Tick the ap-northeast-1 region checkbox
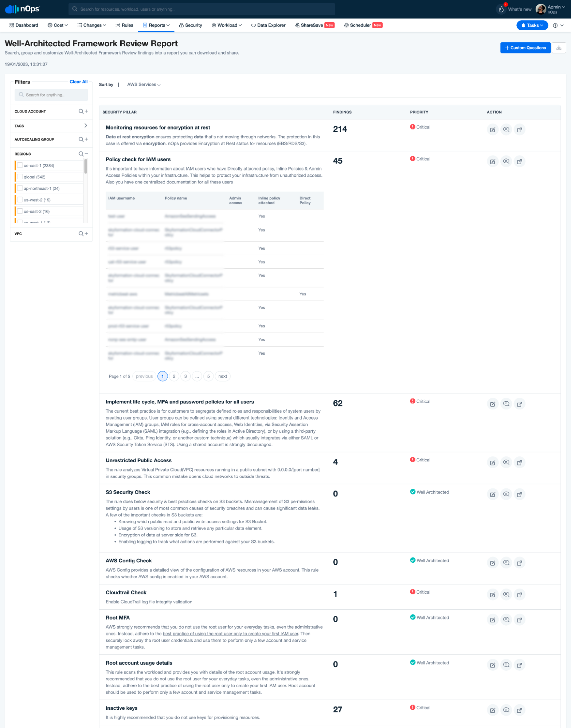Screen dimensions: 571x728 20,188
